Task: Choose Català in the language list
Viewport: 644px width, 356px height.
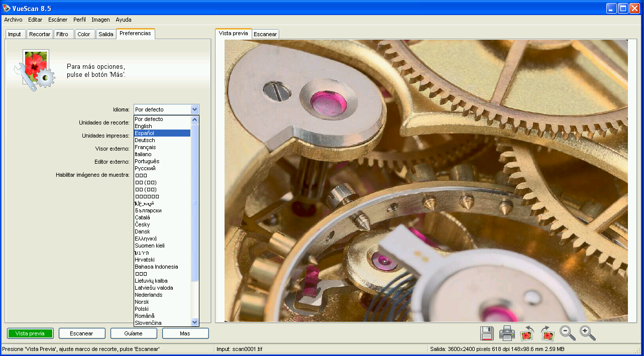Action: click(x=162, y=217)
